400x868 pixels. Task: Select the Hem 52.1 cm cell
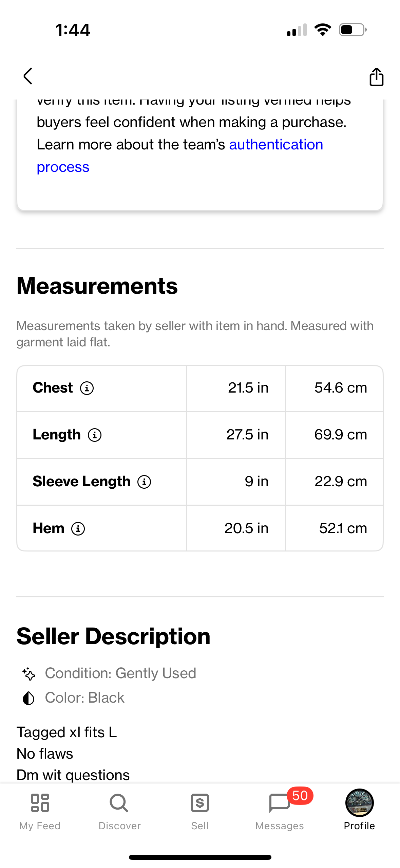(x=334, y=528)
